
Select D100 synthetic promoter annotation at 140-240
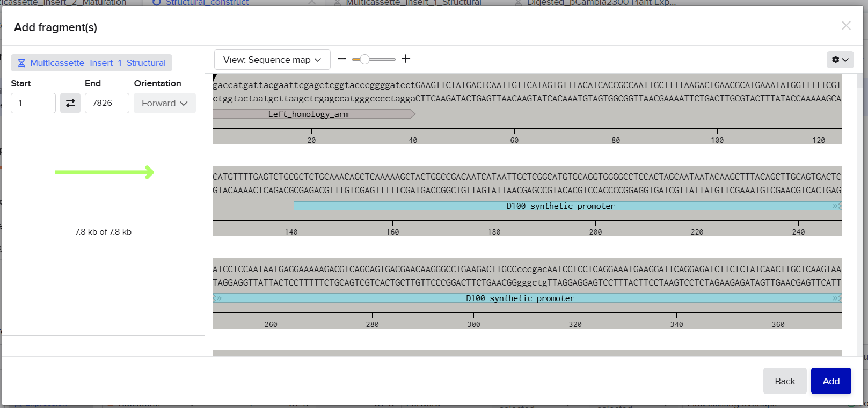[x=567, y=206]
